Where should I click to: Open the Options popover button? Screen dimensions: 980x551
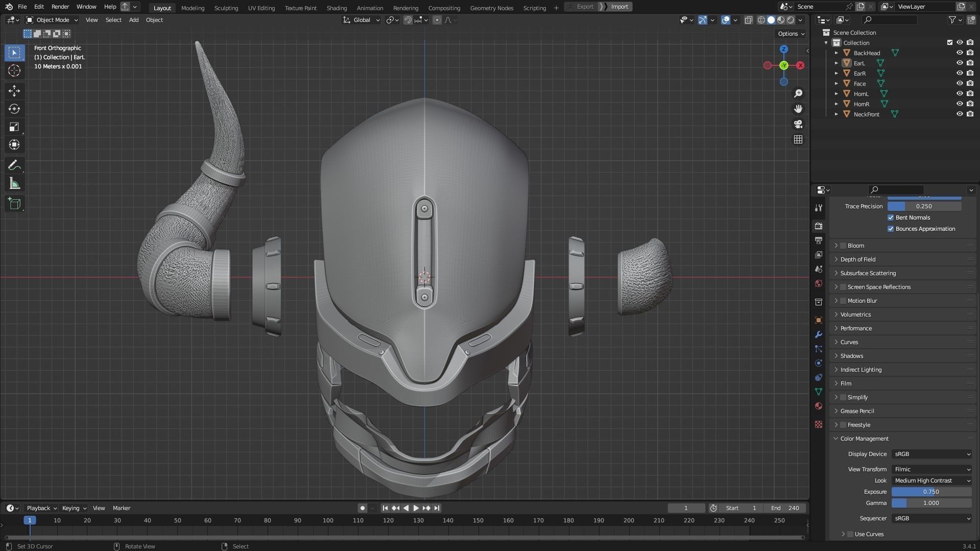point(791,34)
